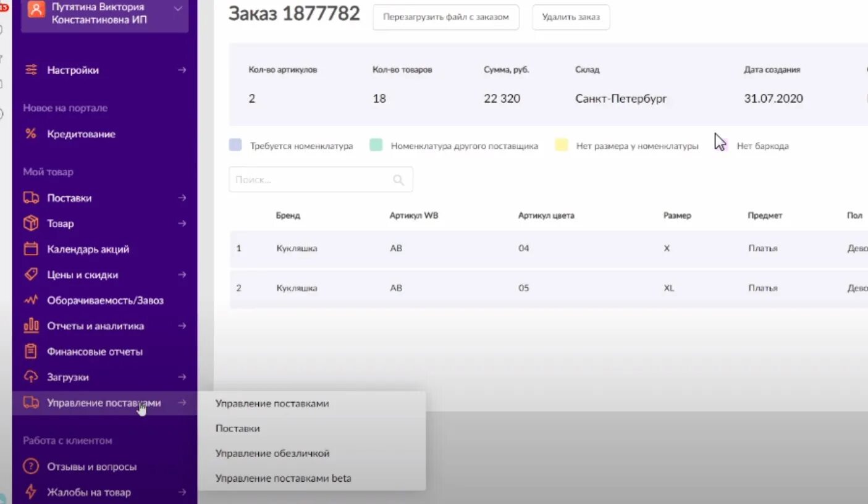The height and width of the screenshot is (504, 868).
Task: Click the creation date 31.07.2020
Action: coord(773,99)
